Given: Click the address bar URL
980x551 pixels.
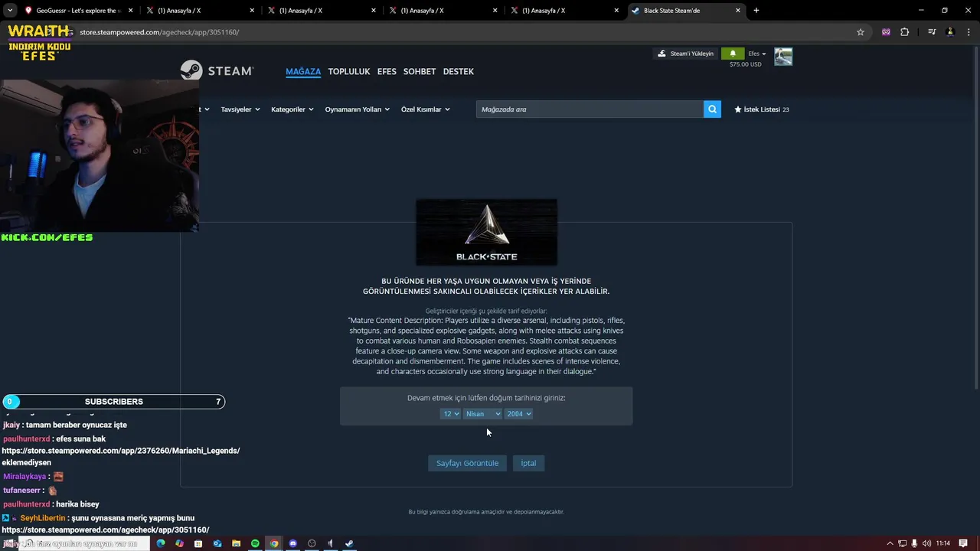Looking at the screenshot, I should pos(159,32).
